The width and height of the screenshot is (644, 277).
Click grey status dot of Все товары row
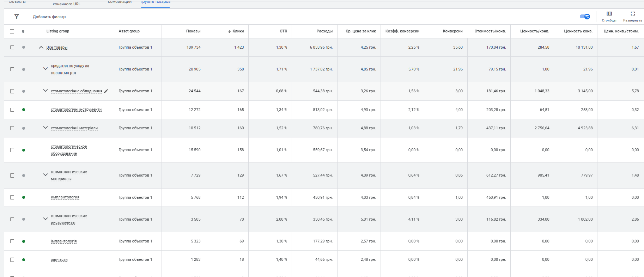pyautogui.click(x=24, y=47)
